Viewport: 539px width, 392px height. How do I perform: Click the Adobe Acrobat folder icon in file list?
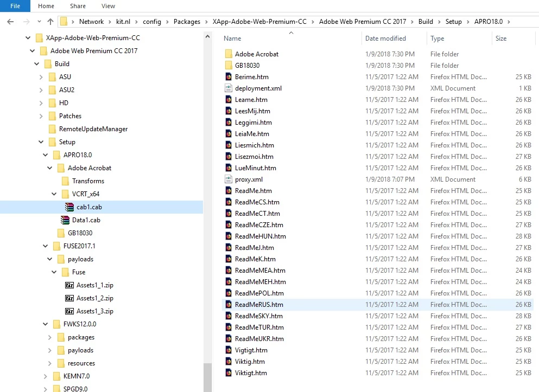[229, 54]
